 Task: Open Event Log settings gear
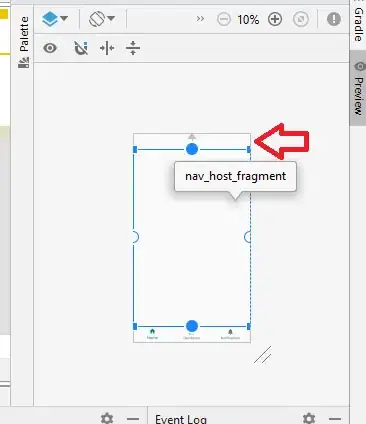pyautogui.click(x=309, y=418)
